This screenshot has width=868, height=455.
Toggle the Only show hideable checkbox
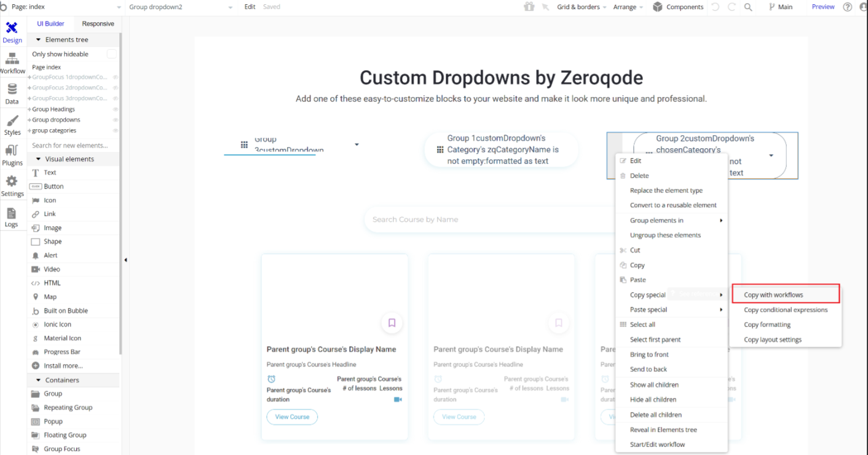coord(111,54)
